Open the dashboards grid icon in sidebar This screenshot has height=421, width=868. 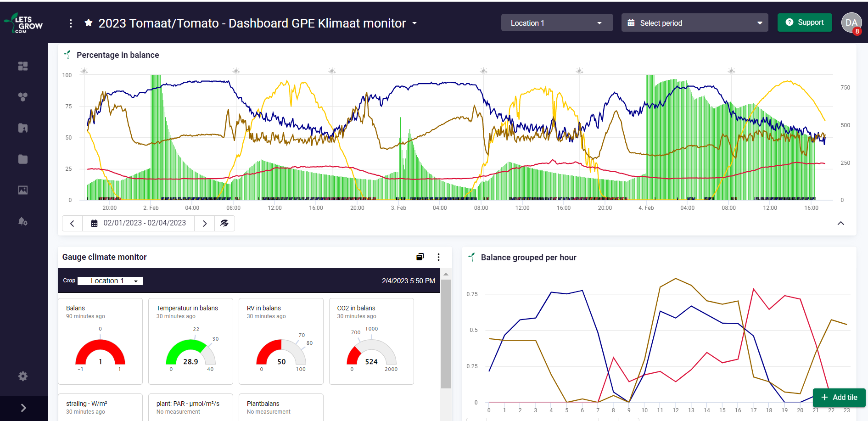pos(23,66)
